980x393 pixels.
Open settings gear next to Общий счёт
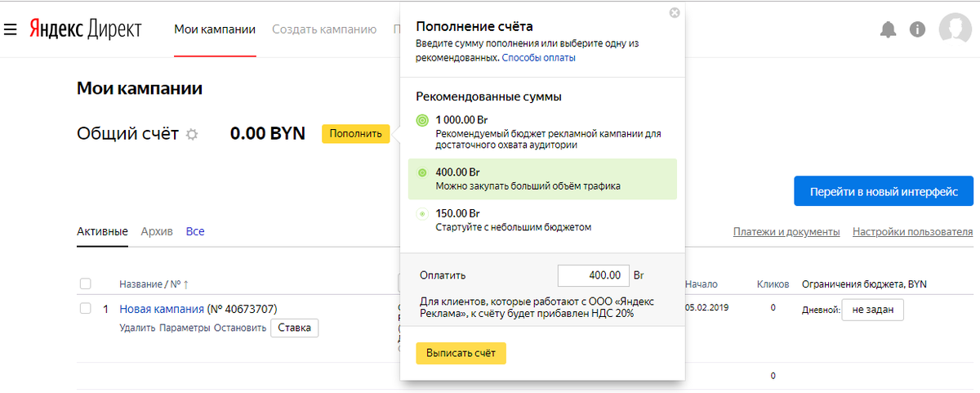click(x=192, y=134)
